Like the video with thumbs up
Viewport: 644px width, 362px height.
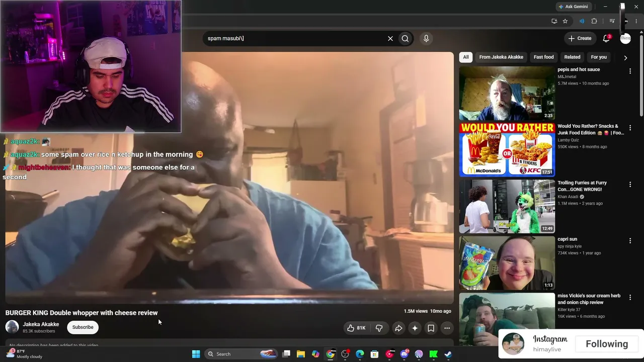(356, 328)
